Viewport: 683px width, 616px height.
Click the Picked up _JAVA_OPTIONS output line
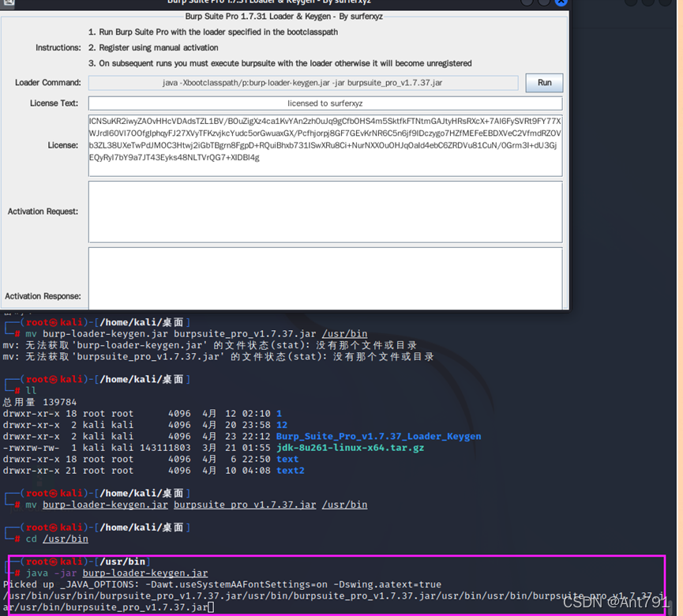[x=221, y=585]
